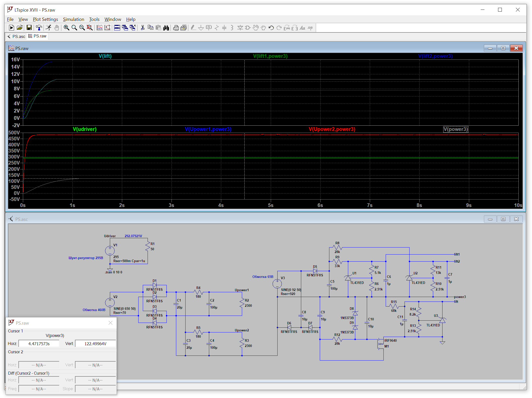The height and width of the screenshot is (398, 532).
Task: Click Cursor 1 Horz value field
Action: coord(39,343)
